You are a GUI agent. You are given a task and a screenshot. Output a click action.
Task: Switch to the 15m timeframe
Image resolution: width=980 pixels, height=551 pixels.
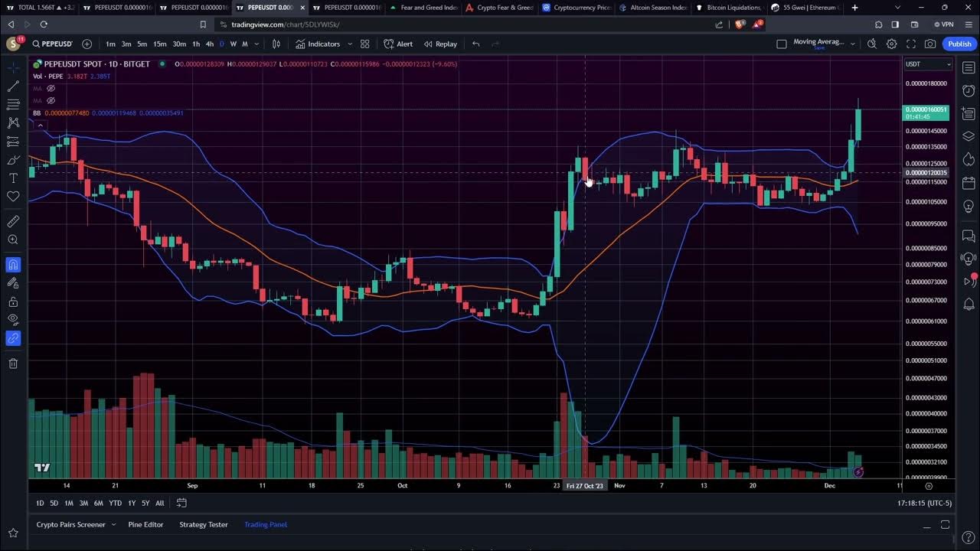click(x=160, y=44)
